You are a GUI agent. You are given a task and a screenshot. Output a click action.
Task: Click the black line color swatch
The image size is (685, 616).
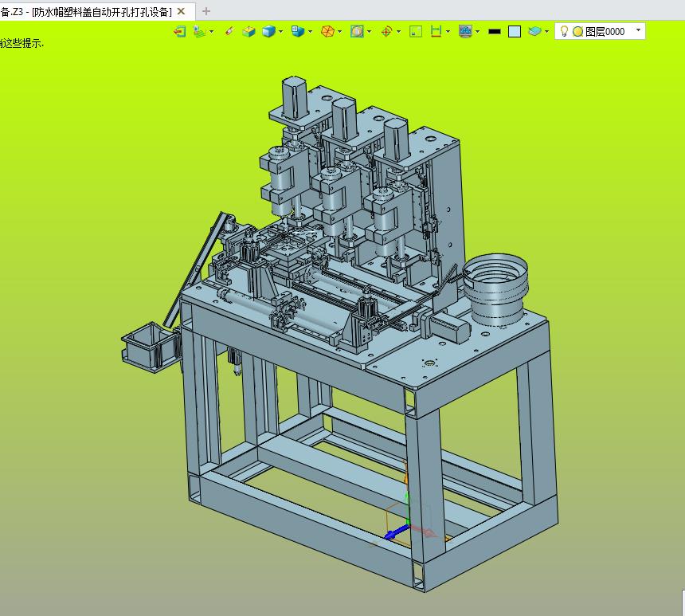tap(495, 32)
